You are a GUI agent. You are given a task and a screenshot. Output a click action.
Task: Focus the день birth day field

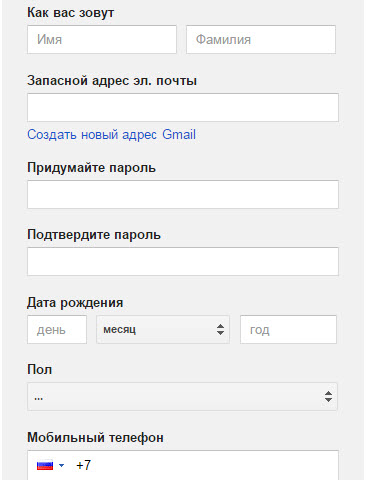click(x=57, y=329)
